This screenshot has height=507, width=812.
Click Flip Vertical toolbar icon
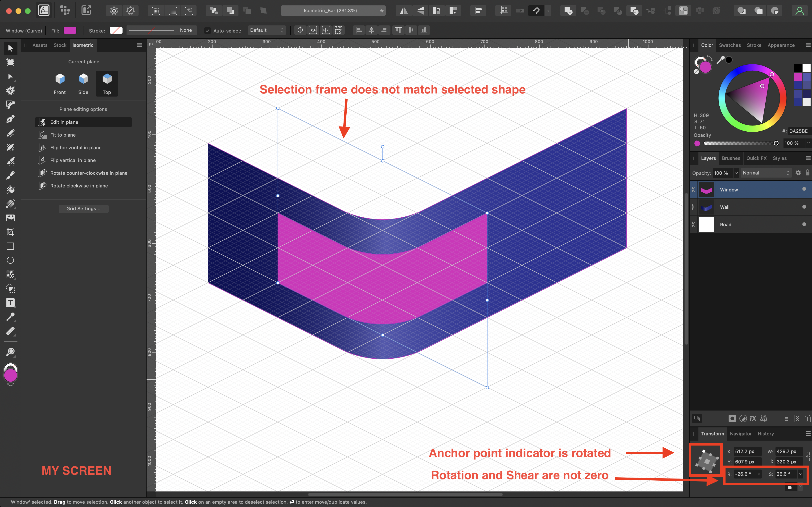420,11
